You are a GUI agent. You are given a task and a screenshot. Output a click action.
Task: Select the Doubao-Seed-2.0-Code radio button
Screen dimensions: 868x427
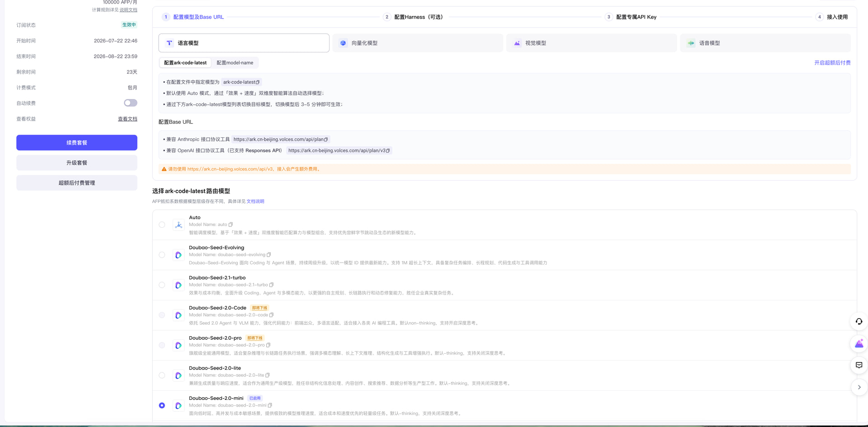[162, 315]
